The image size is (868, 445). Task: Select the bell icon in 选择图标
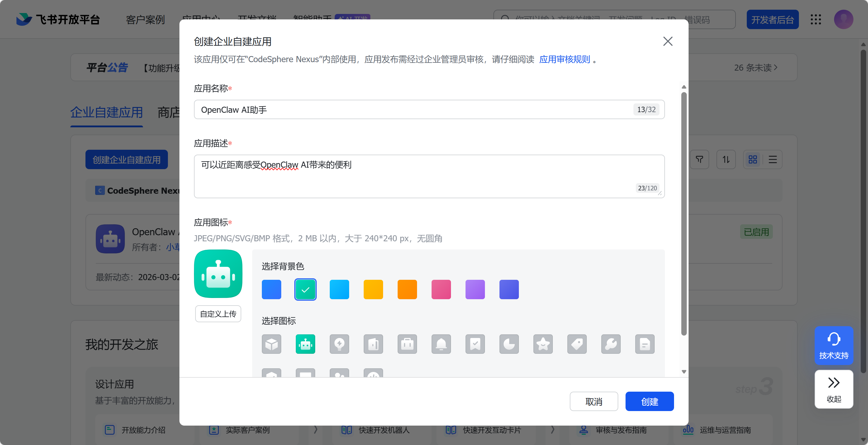[x=441, y=344]
